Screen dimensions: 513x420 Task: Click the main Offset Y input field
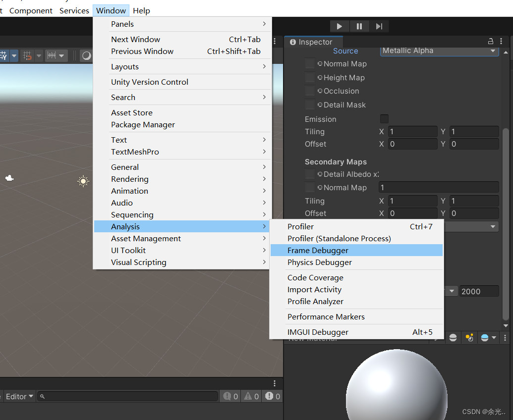(x=474, y=144)
